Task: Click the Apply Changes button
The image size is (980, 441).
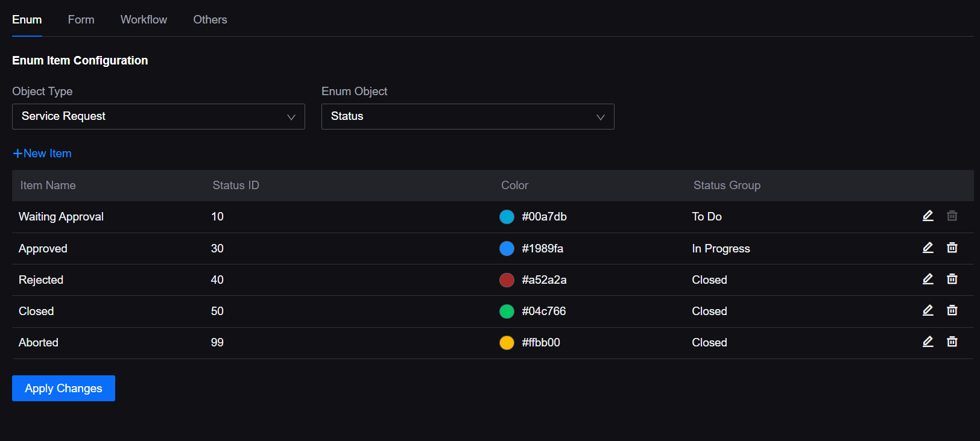Action: point(63,389)
